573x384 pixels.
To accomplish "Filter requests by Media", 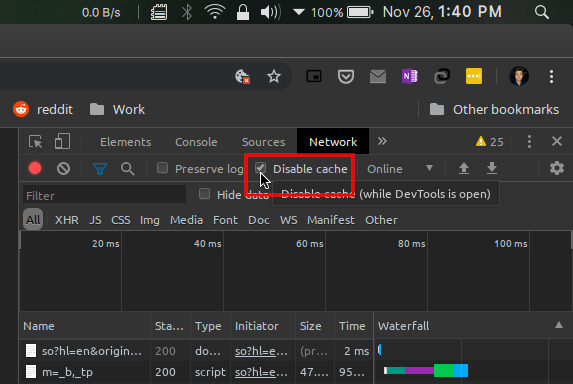I will [186, 220].
